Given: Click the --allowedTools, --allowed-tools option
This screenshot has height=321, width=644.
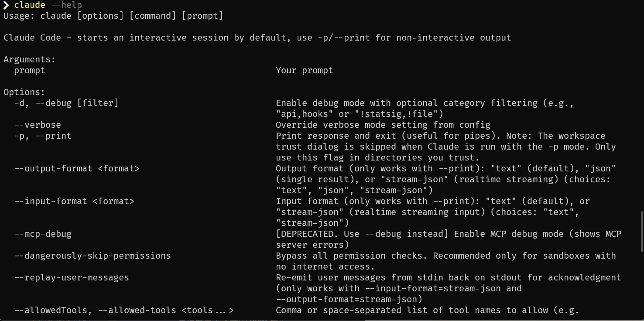Looking at the screenshot, I should (x=124, y=311).
